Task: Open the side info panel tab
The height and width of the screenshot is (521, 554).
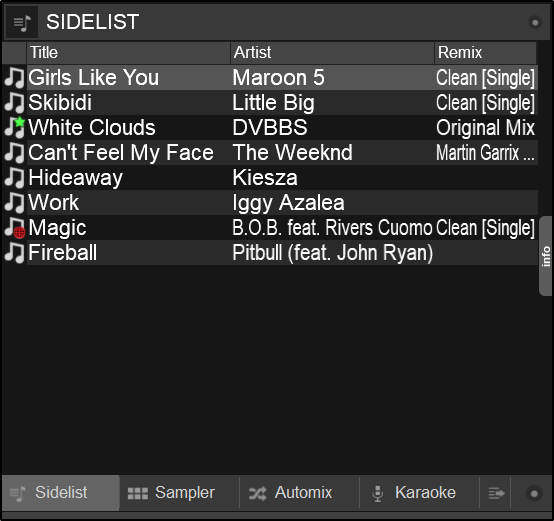Action: [x=546, y=256]
